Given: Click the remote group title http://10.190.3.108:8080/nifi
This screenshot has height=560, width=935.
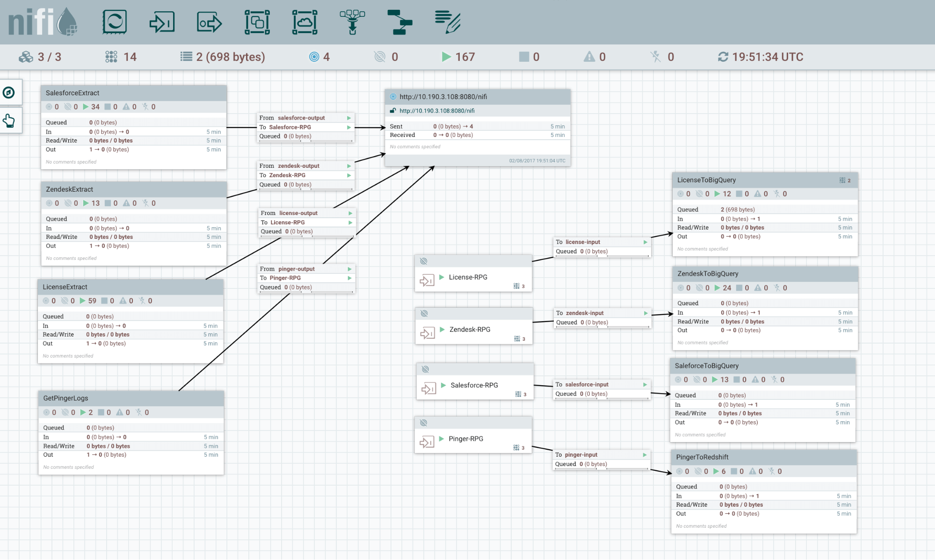Looking at the screenshot, I should point(443,97).
